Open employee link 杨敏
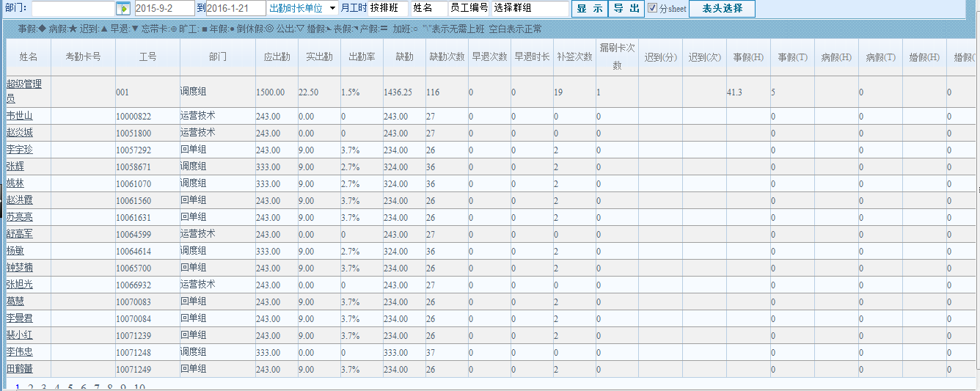Image resolution: width=980 pixels, height=391 pixels. tap(15, 251)
